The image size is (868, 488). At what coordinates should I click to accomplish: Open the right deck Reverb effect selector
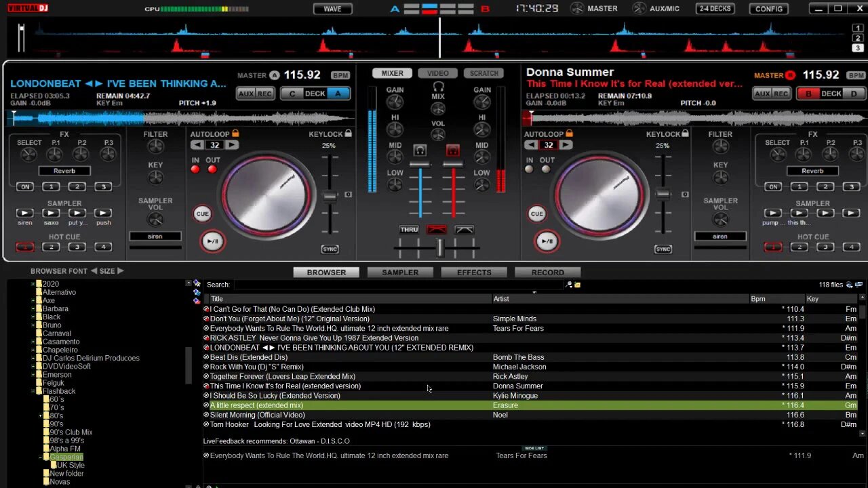[812, 171]
